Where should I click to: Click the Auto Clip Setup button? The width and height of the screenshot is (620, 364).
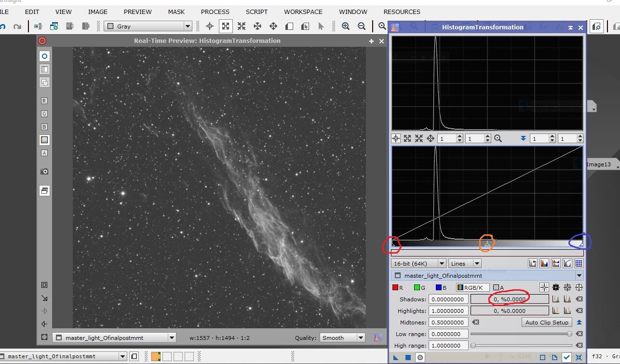pos(547,323)
